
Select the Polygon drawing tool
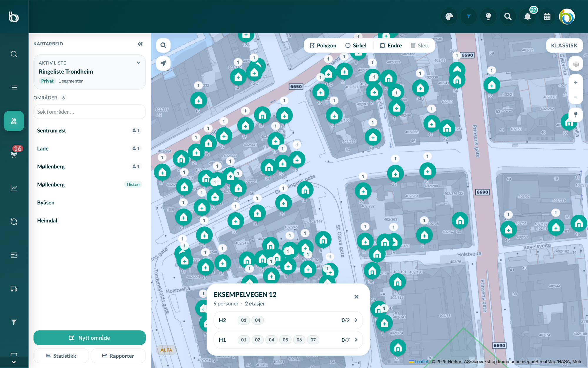pos(323,46)
